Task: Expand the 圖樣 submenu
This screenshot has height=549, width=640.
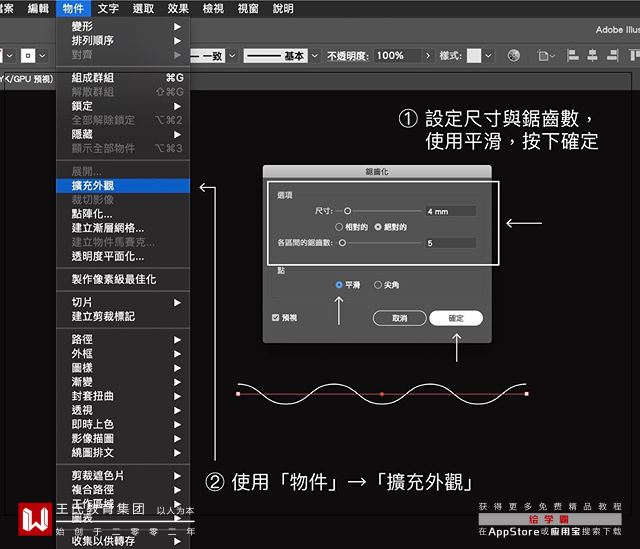Action: [123, 368]
